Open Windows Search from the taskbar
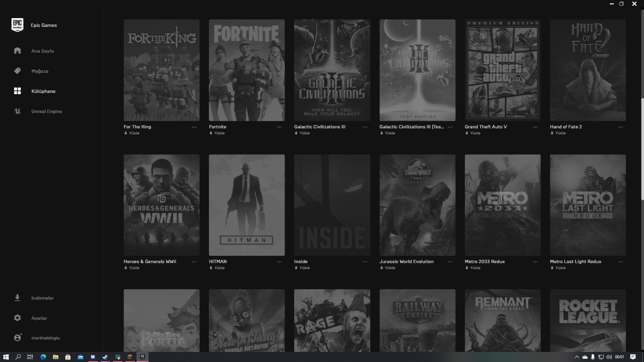 [18, 357]
